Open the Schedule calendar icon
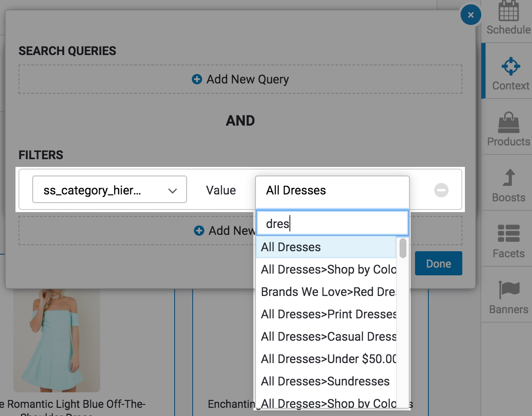The height and width of the screenshot is (416, 532). point(508,11)
